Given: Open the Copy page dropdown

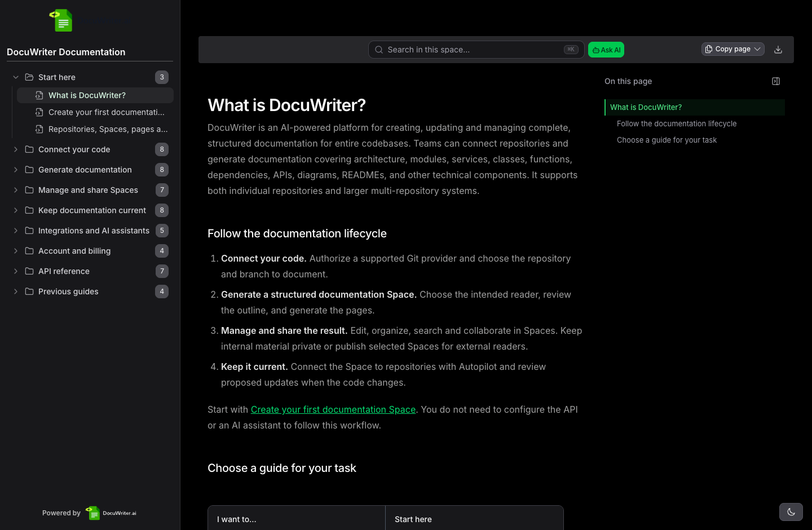Looking at the screenshot, I should [x=733, y=49].
